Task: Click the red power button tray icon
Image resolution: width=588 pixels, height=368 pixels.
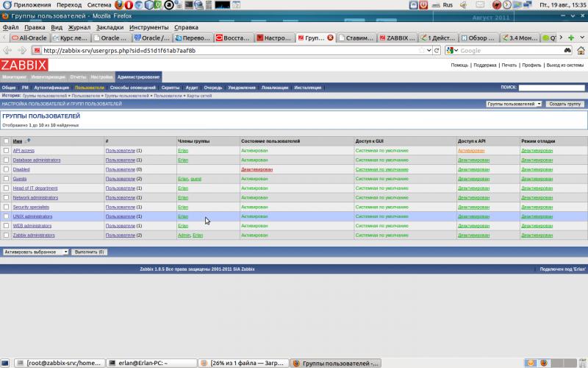Action: pyautogui.click(x=423, y=5)
